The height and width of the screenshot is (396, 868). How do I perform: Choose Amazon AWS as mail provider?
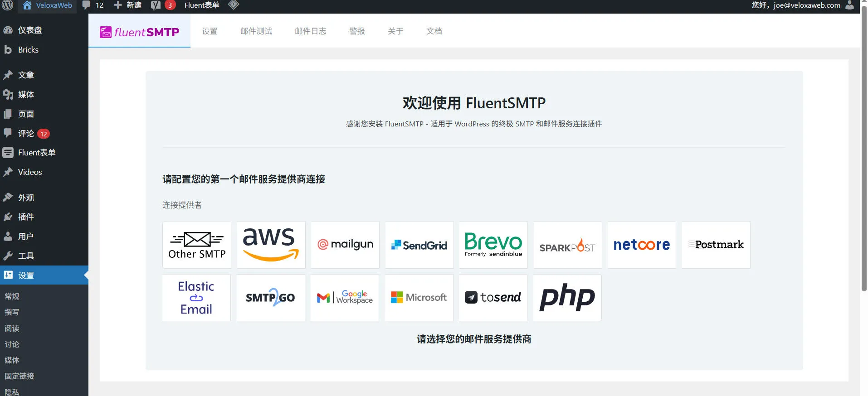point(271,245)
